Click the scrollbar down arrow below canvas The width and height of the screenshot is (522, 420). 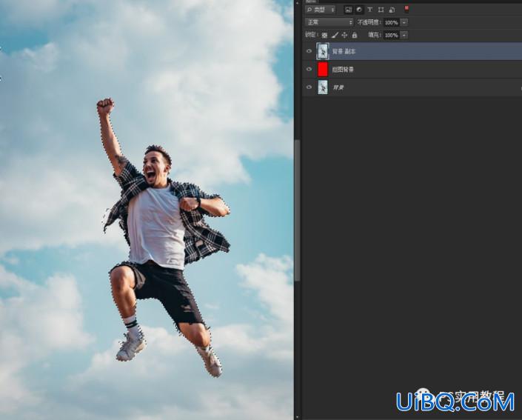298,417
